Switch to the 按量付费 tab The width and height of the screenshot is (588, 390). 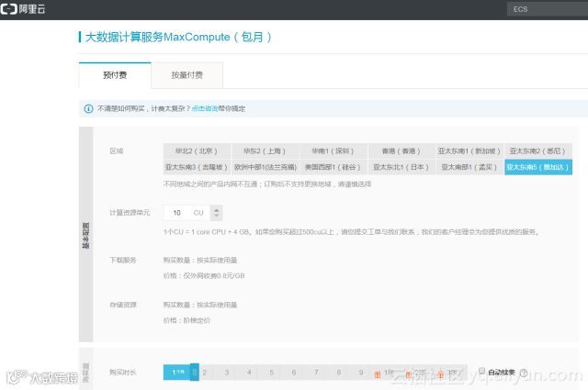(x=187, y=75)
